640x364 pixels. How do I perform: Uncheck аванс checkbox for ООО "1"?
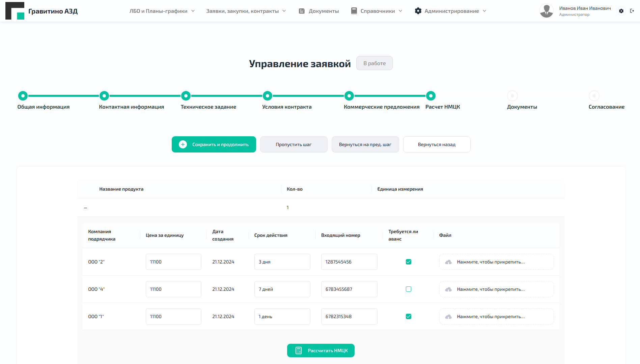(409, 316)
